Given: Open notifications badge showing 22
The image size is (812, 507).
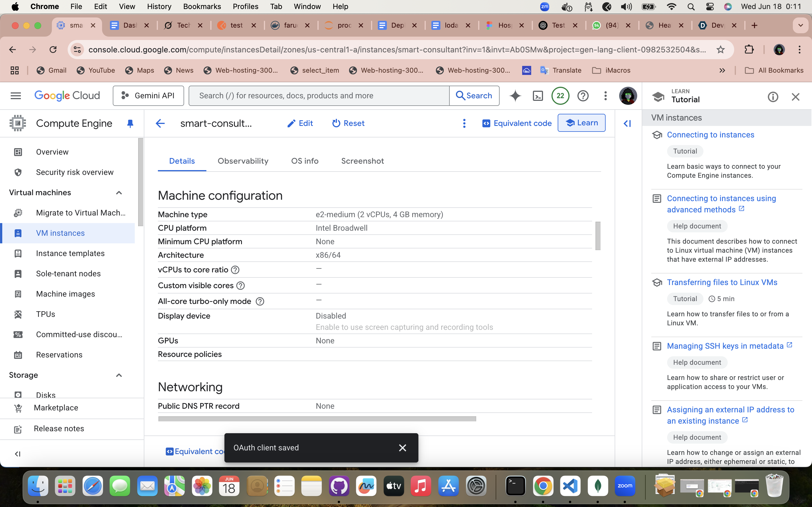Looking at the screenshot, I should (560, 96).
